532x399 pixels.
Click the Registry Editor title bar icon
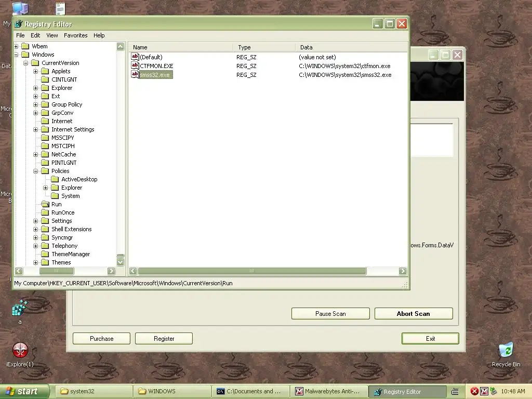18,24
